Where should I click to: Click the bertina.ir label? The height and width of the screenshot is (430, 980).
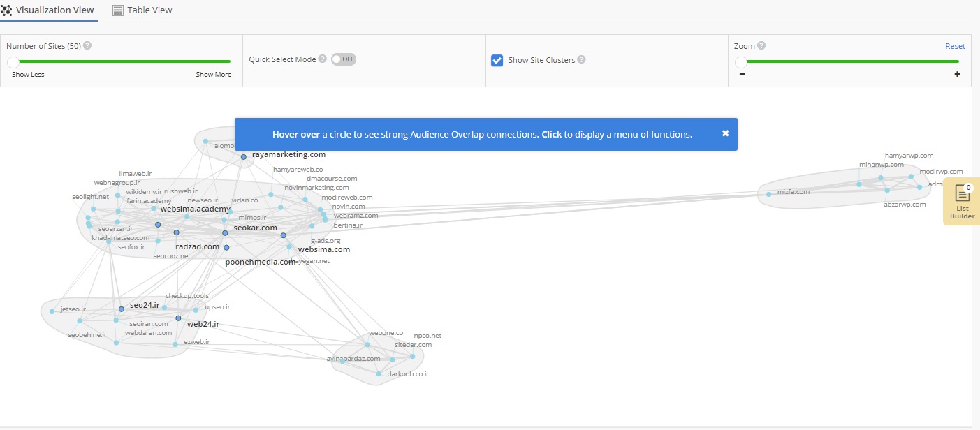(348, 225)
